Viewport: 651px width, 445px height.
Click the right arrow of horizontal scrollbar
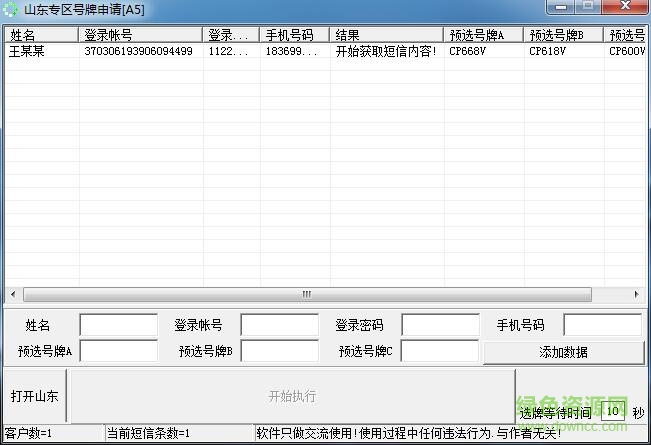point(636,294)
